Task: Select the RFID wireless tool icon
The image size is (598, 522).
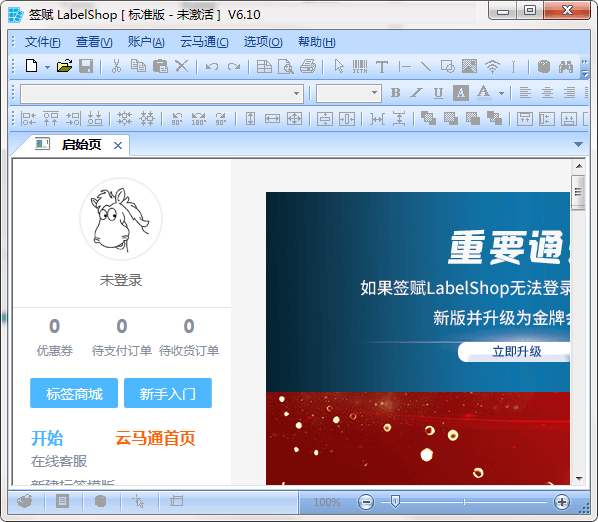Action: coord(492,67)
